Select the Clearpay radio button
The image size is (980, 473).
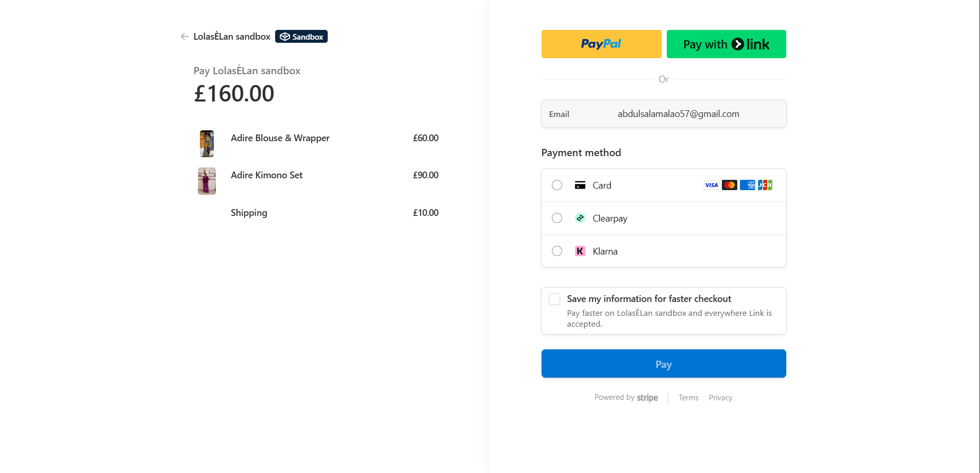[557, 218]
